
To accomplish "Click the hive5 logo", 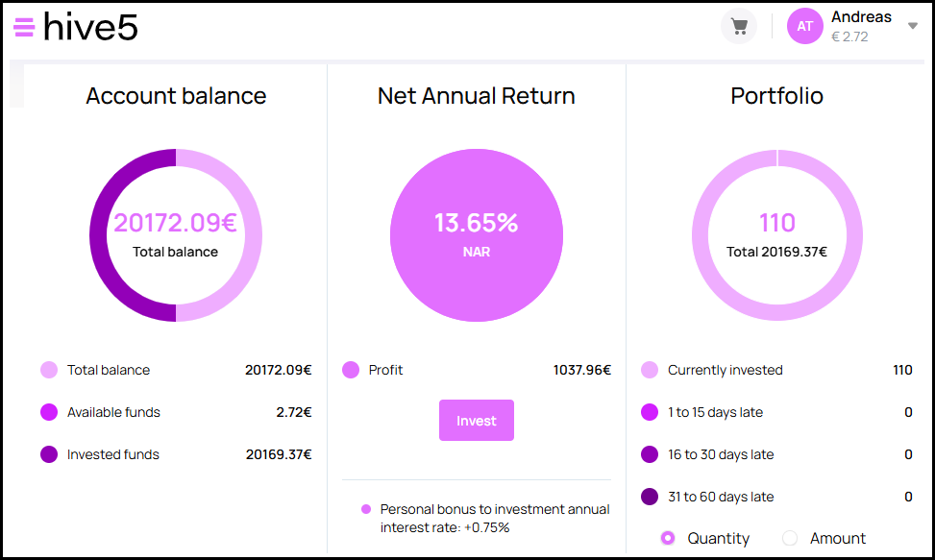I will [x=90, y=27].
